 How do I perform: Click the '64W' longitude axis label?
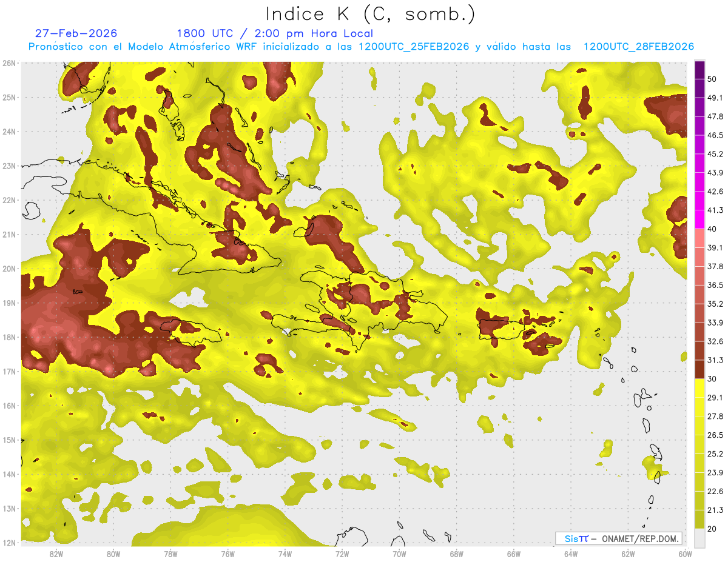(x=571, y=554)
